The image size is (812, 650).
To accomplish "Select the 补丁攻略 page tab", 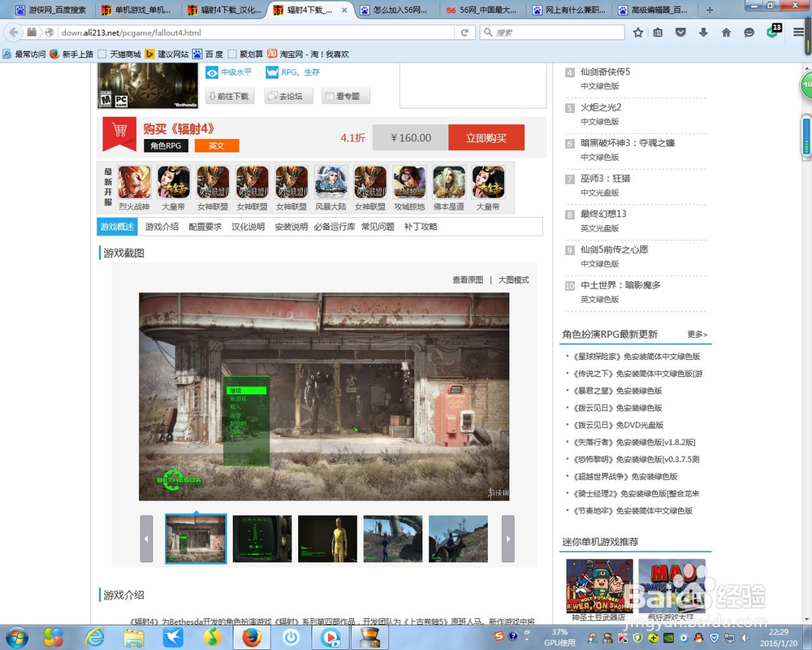I will [421, 227].
